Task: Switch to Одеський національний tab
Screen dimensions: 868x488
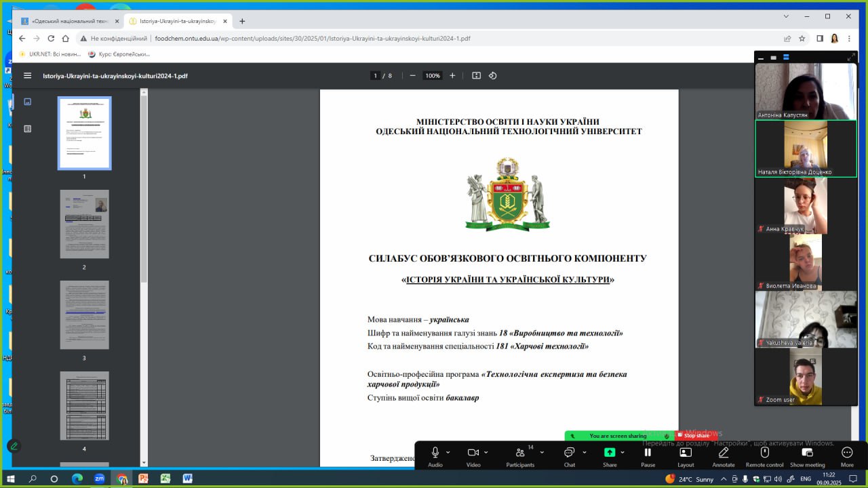Action: point(71,21)
